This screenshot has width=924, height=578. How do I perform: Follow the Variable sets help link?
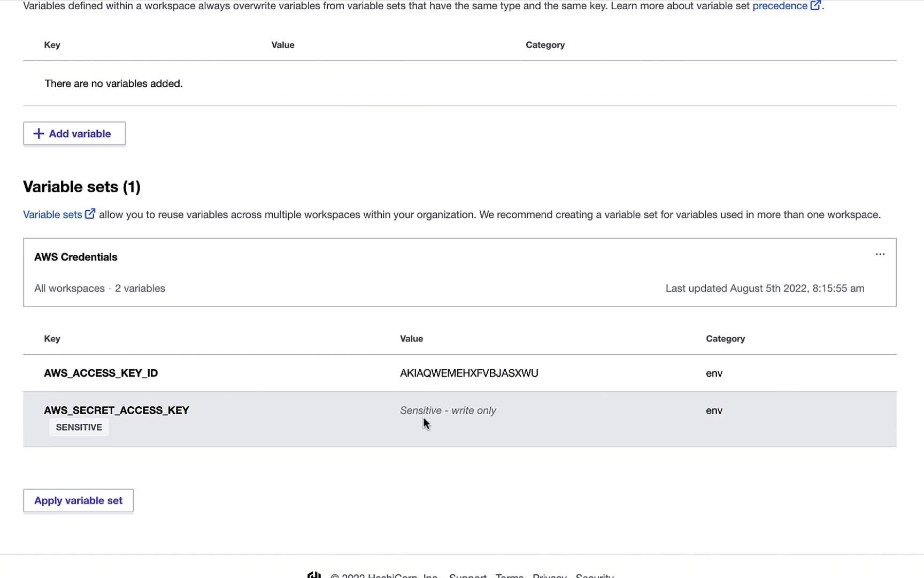pos(52,215)
